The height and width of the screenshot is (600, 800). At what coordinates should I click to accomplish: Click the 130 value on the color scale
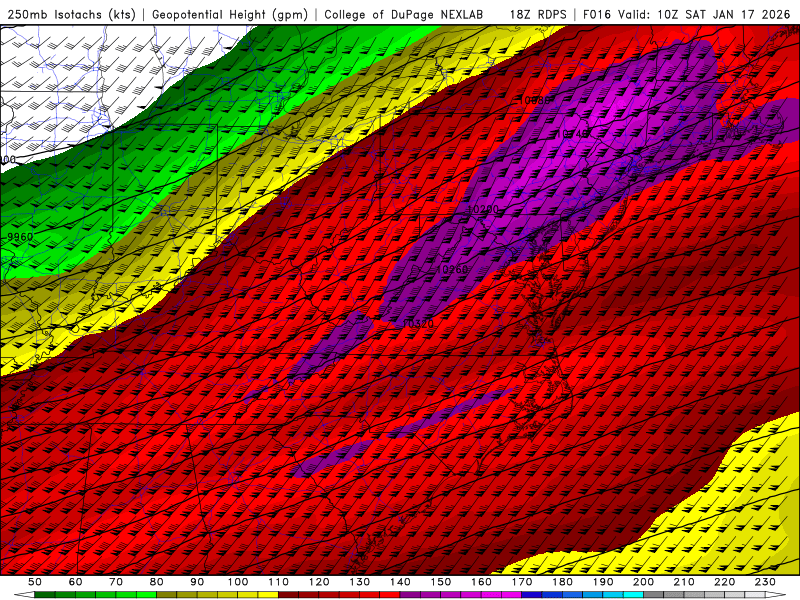click(x=360, y=582)
